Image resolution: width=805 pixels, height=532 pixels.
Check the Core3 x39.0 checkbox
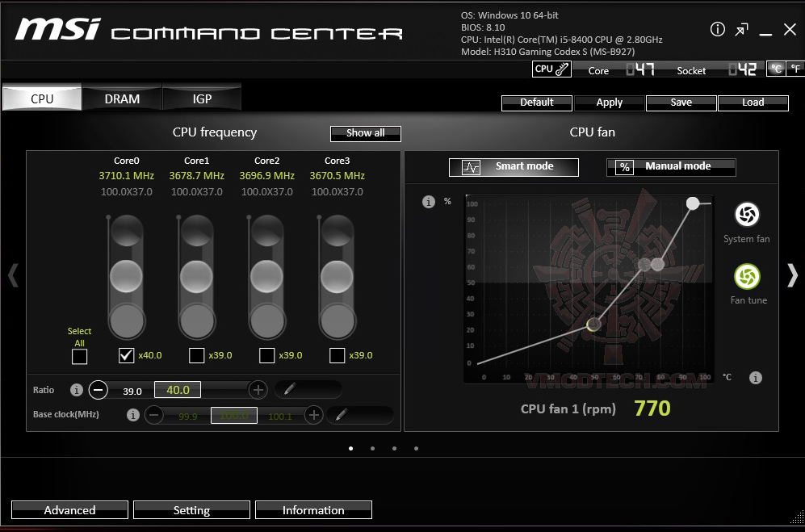pos(337,355)
